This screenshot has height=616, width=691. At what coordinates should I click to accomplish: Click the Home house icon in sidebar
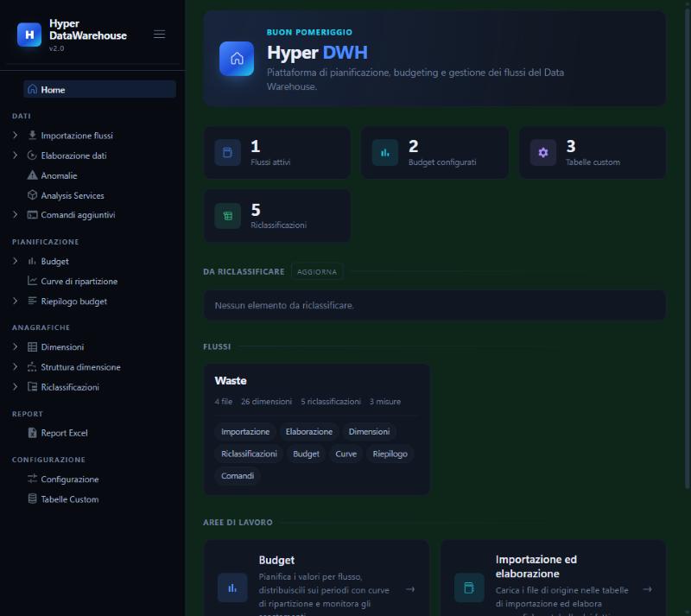point(32,90)
